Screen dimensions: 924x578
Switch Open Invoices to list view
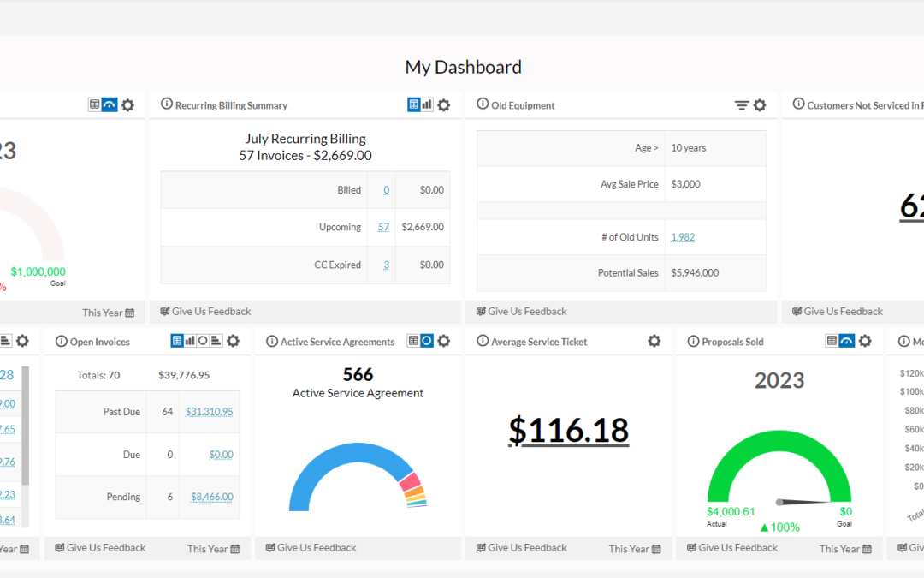tap(216, 340)
